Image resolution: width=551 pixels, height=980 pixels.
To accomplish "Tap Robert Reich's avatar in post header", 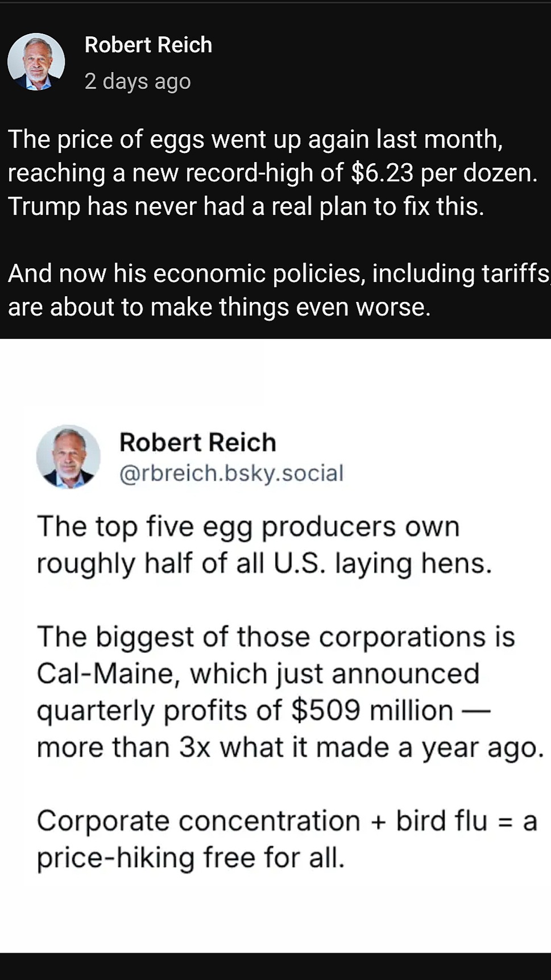I will point(36,62).
